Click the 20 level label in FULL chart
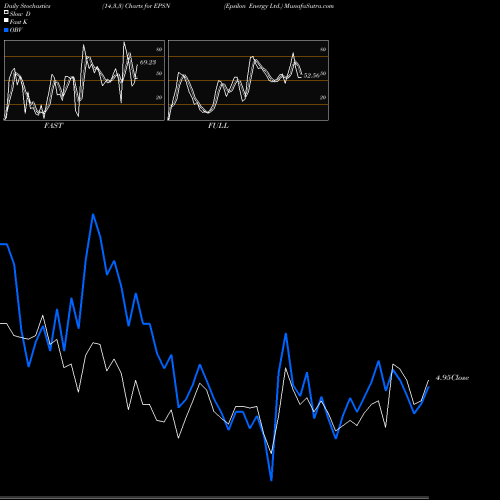The width and height of the screenshot is (500, 500). pos(323,97)
